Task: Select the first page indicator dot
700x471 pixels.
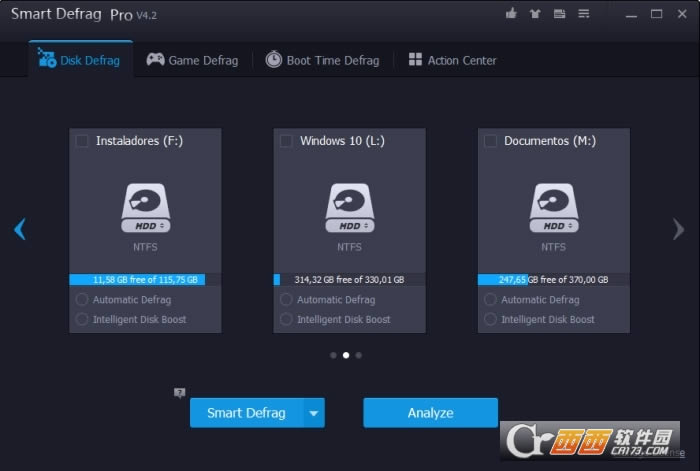Action: tap(333, 355)
